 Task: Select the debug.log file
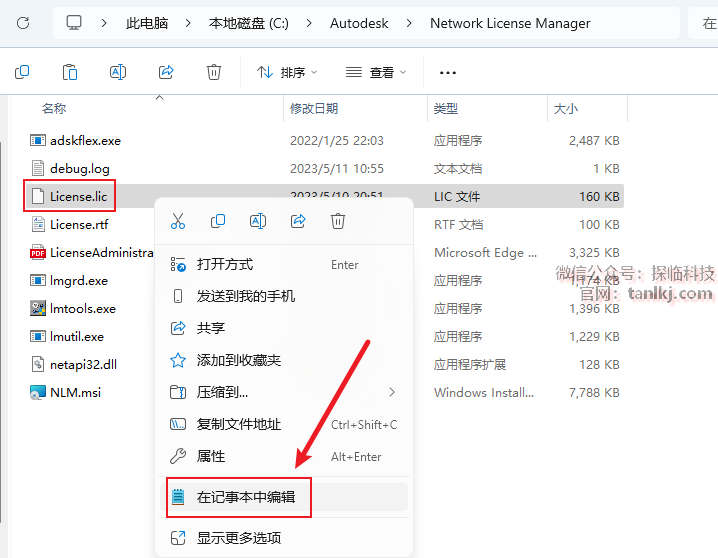[80, 168]
